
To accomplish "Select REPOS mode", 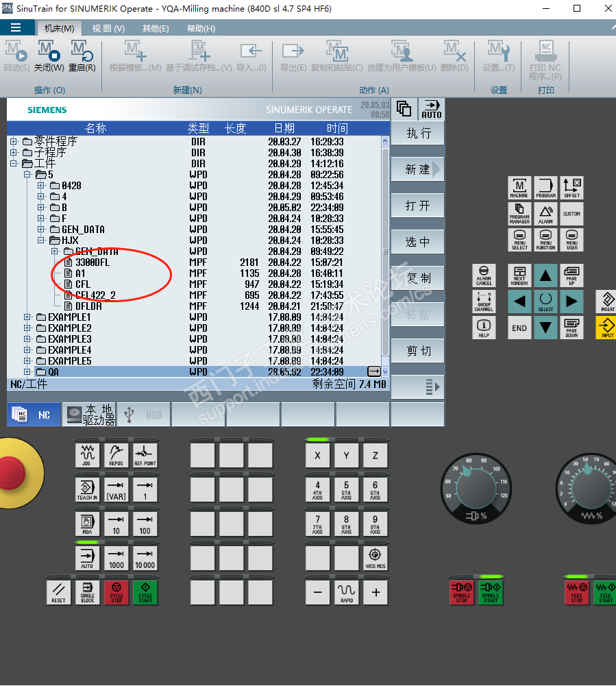I will coord(116,456).
